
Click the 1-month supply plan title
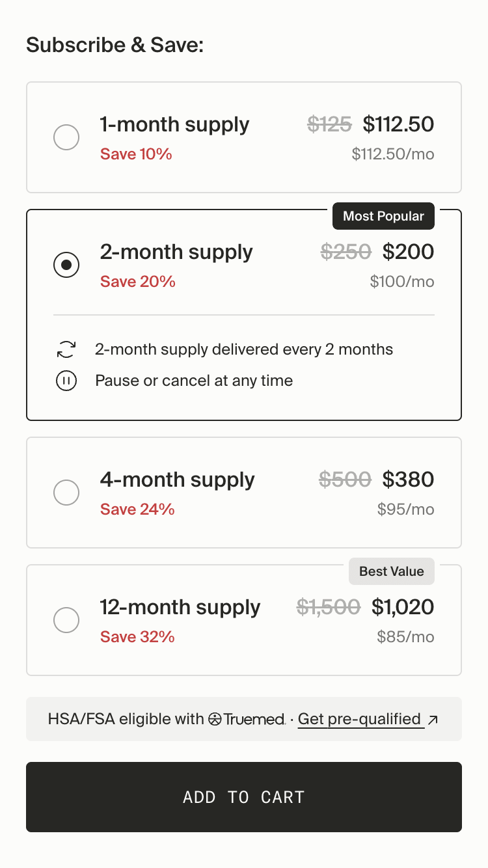tap(174, 124)
